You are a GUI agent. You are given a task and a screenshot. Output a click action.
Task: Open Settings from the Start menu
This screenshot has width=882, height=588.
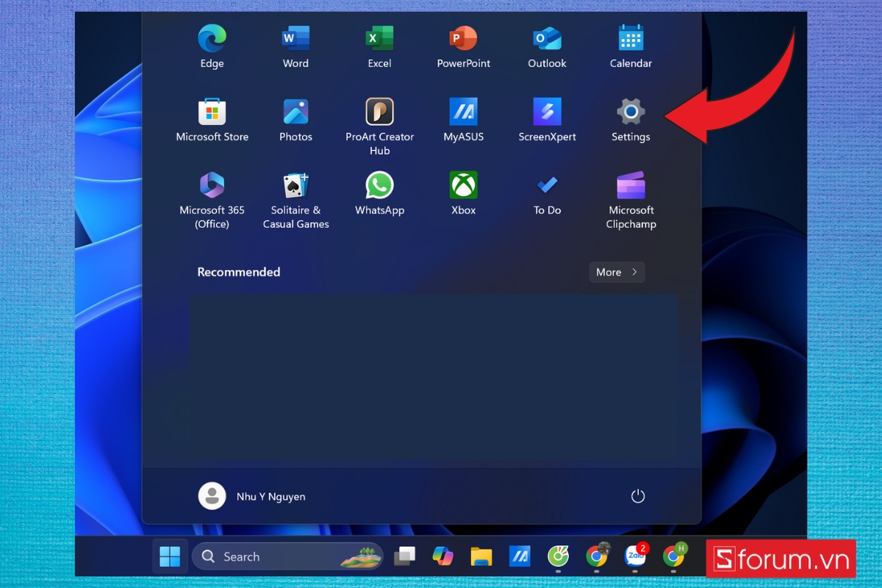click(631, 119)
